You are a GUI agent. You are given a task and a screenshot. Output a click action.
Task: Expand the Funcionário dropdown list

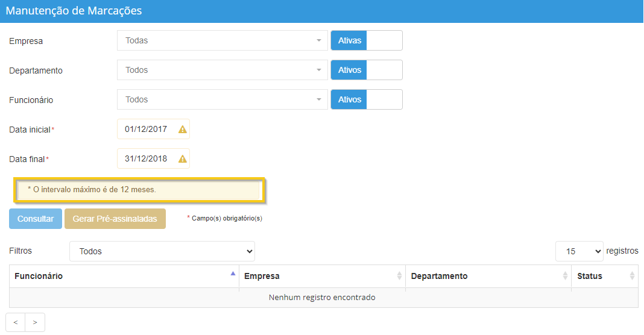(222, 99)
